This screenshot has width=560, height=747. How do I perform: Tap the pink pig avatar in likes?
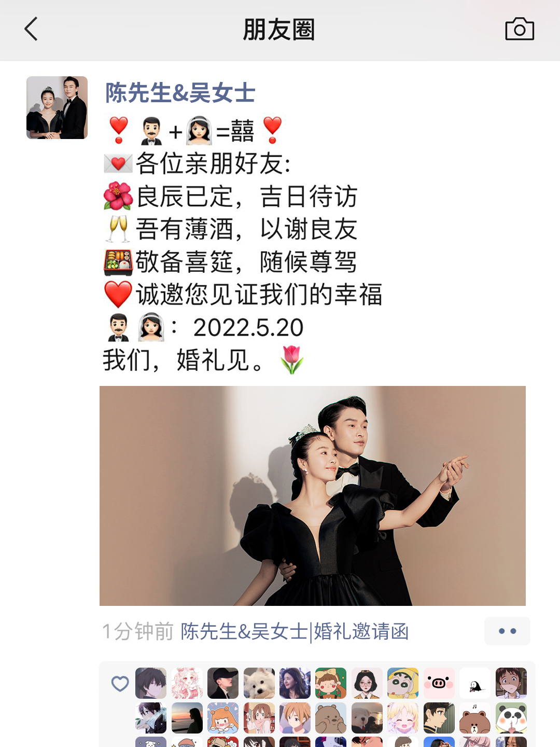[x=439, y=683]
